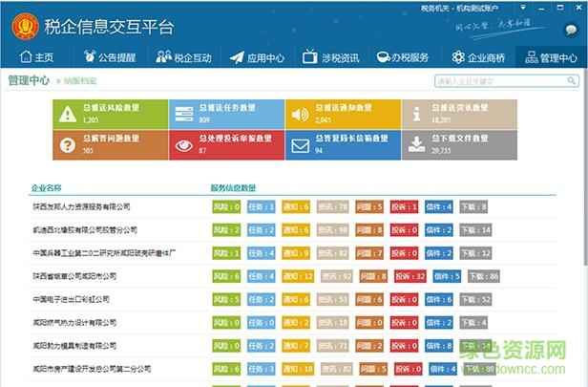Click the task list icon for 总推送任务数量

(181, 115)
